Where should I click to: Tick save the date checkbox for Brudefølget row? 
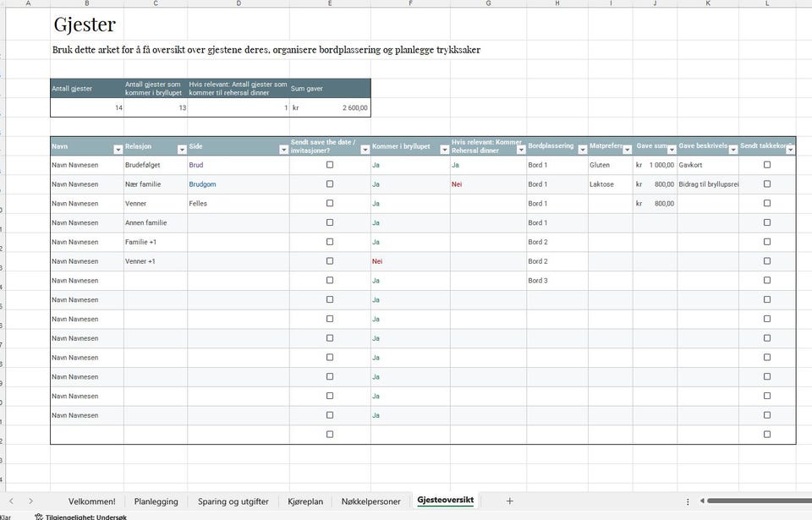(x=330, y=165)
